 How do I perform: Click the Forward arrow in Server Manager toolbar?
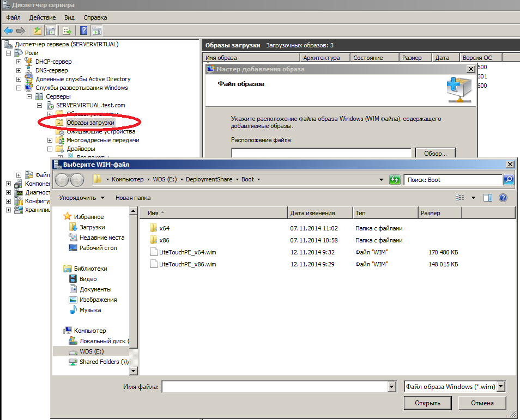tap(21, 31)
